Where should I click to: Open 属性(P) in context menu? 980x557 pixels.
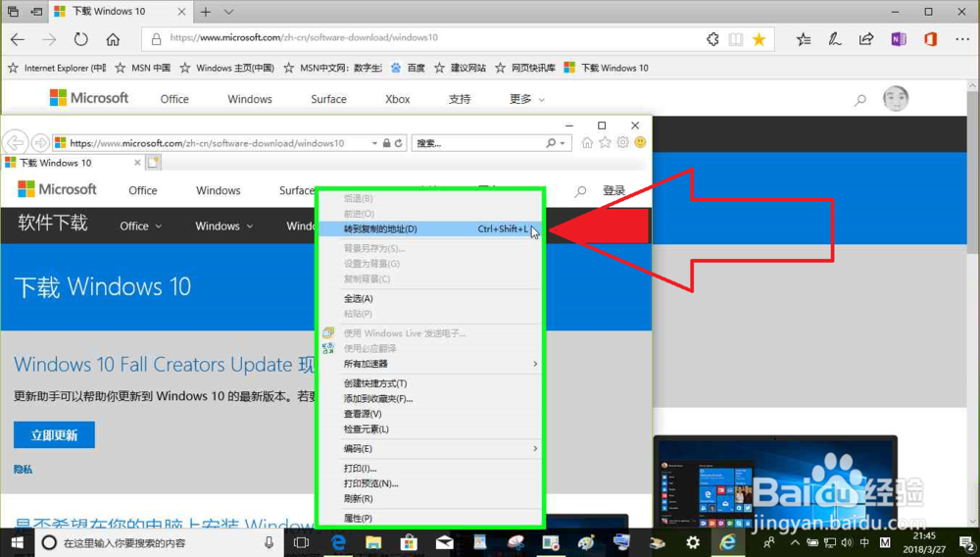tap(430, 518)
